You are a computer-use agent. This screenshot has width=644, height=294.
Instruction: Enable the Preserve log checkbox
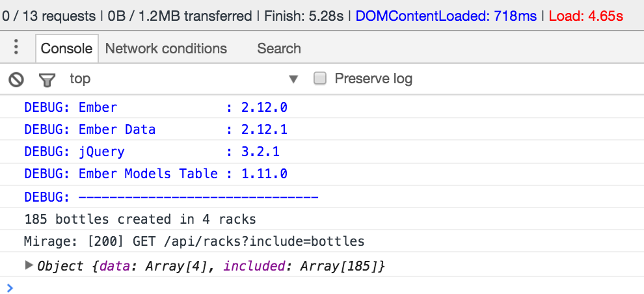[320, 79]
